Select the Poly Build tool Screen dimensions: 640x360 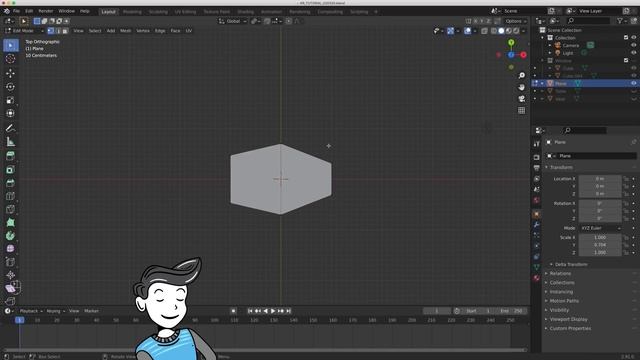(11, 222)
